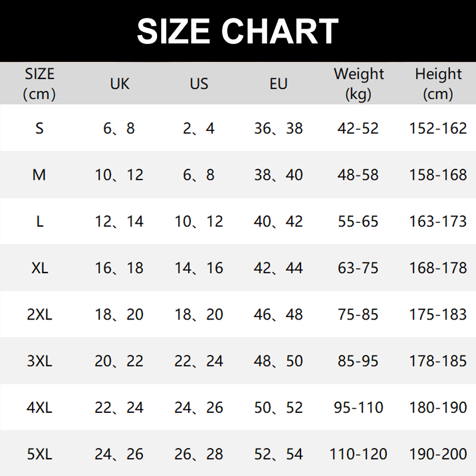Click the US value 14、16
Viewport: 476px width, 476px height.
[199, 268]
